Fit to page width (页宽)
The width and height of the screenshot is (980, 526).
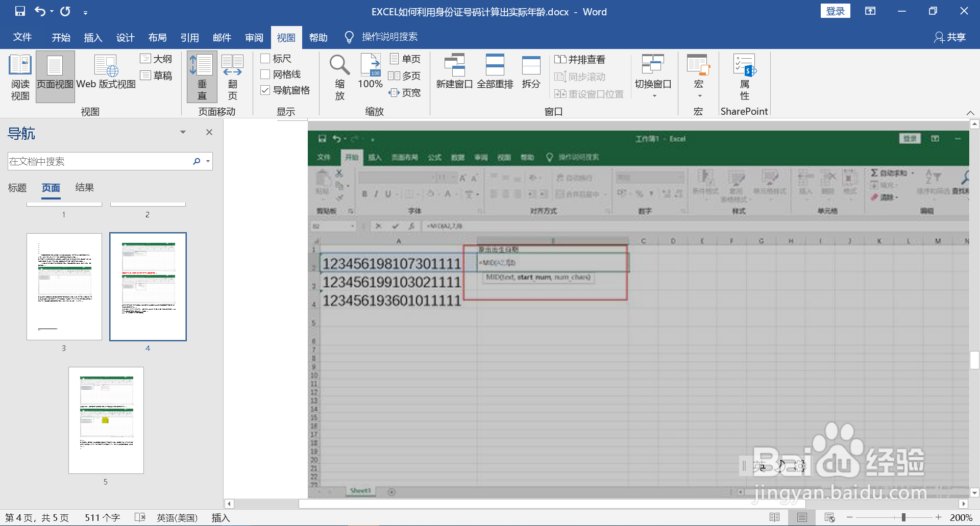[404, 92]
